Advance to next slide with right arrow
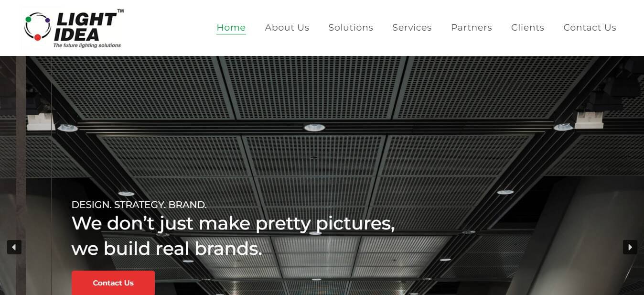This screenshot has width=644, height=295. [x=630, y=247]
